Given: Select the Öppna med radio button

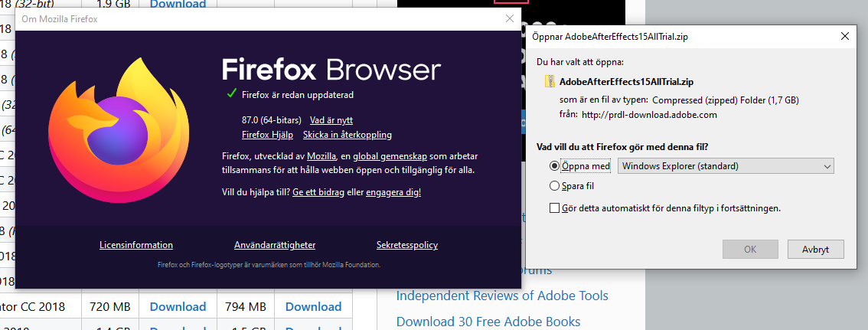Looking at the screenshot, I should point(555,165).
